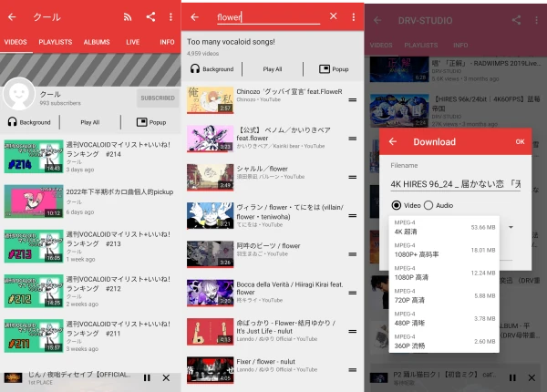Select the VIDEOS tab of クール channel
The image size is (547, 392).
click(15, 42)
